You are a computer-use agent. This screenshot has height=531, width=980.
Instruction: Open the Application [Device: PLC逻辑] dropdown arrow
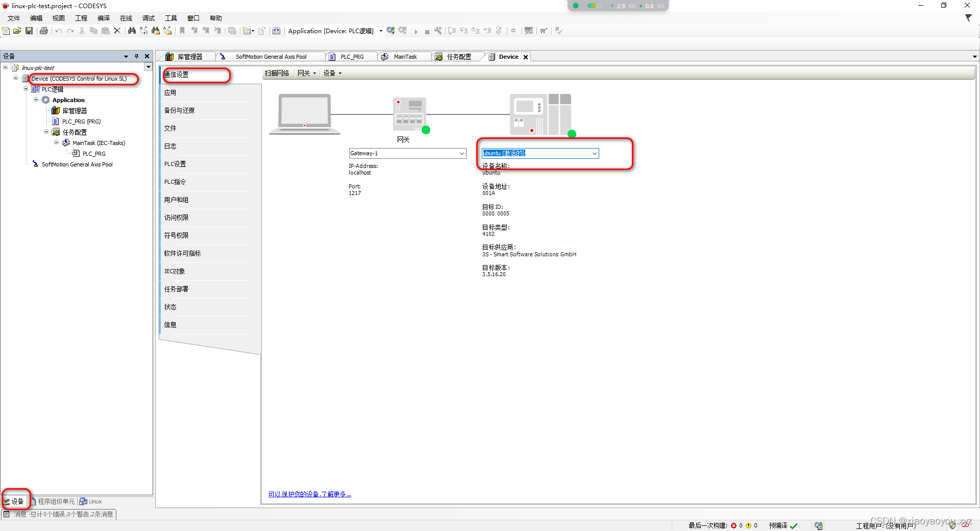381,31
